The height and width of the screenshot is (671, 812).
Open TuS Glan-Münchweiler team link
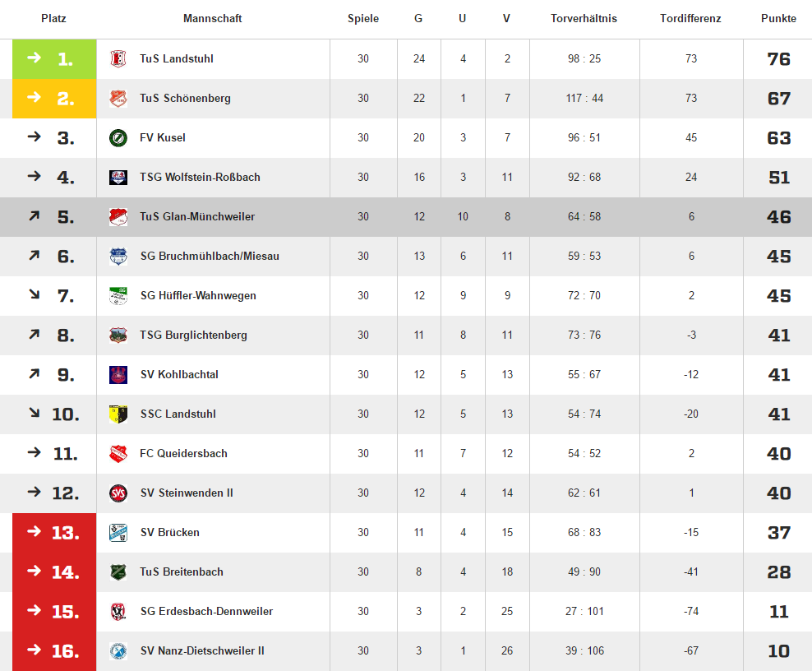[197, 216]
